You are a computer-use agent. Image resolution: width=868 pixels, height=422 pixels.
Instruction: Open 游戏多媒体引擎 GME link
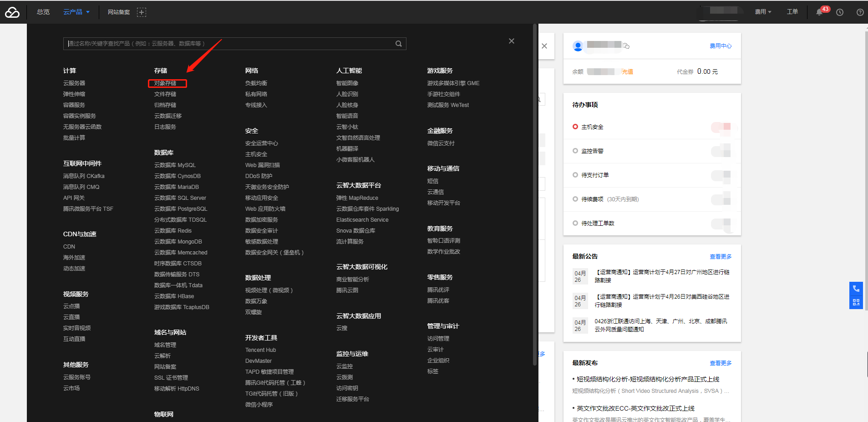453,83
